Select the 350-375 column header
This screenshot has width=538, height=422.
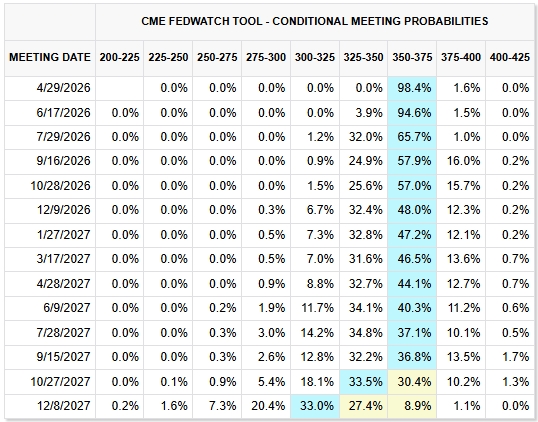click(x=412, y=57)
